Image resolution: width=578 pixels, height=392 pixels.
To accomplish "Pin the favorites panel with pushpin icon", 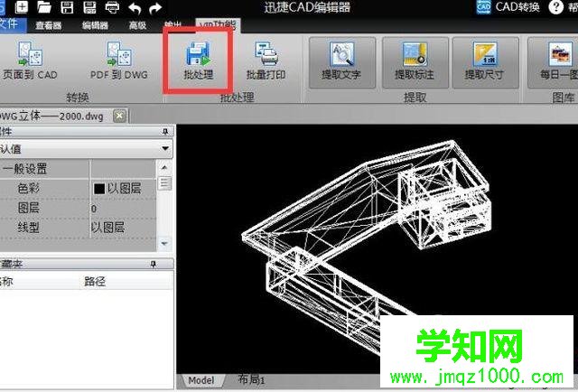I will pos(154,264).
